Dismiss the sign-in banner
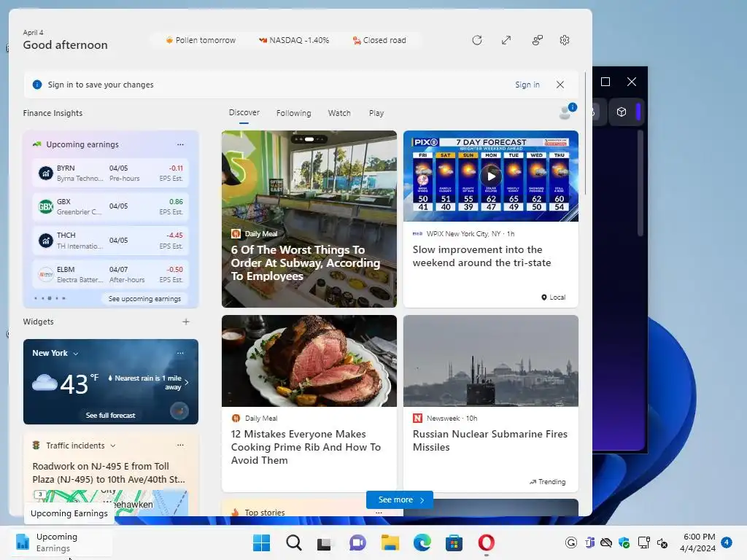The width and height of the screenshot is (747, 560). pyautogui.click(x=560, y=85)
